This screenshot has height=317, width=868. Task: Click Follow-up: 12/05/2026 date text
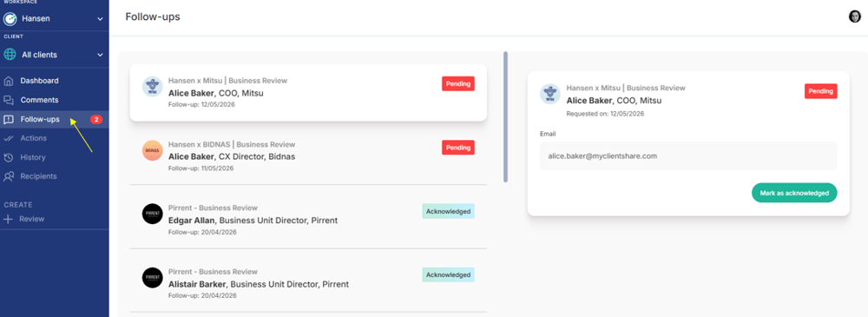coord(201,105)
